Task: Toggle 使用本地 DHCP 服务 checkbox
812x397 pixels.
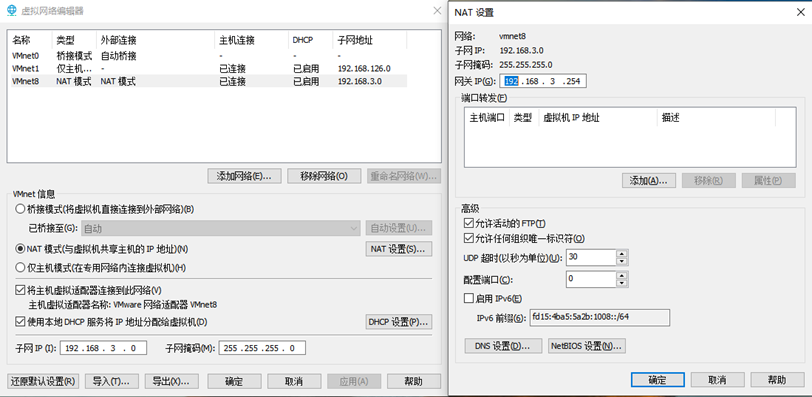Action: (x=20, y=322)
